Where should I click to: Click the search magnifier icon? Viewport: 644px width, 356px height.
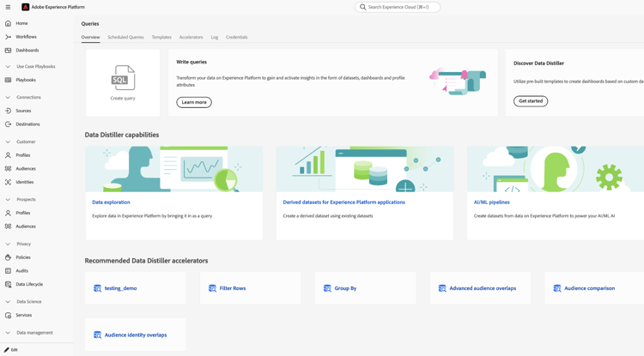362,7
